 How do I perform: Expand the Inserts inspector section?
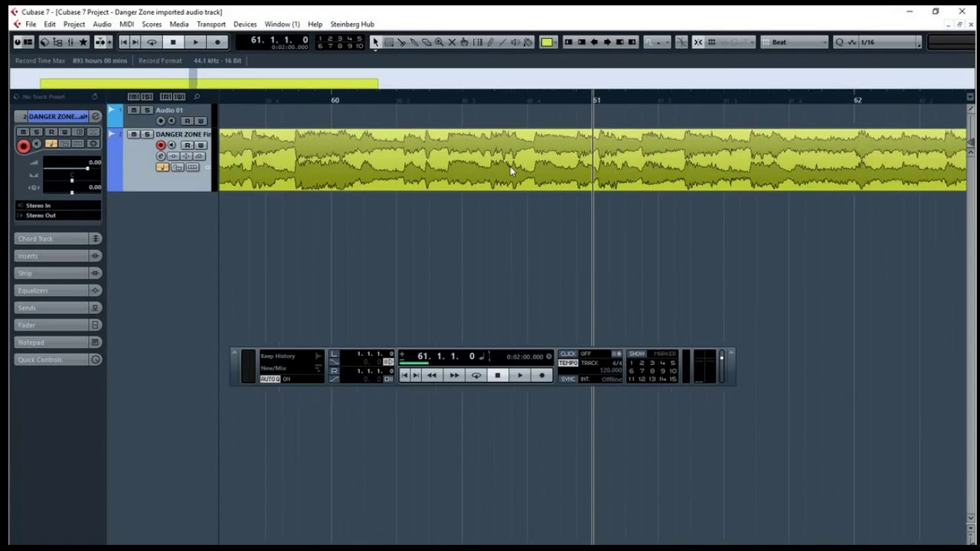point(58,256)
